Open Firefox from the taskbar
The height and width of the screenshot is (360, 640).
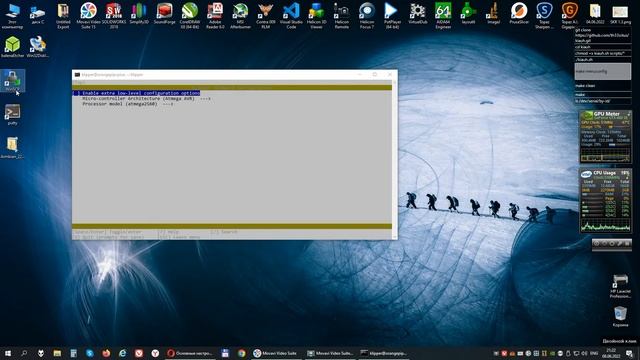click(106, 353)
